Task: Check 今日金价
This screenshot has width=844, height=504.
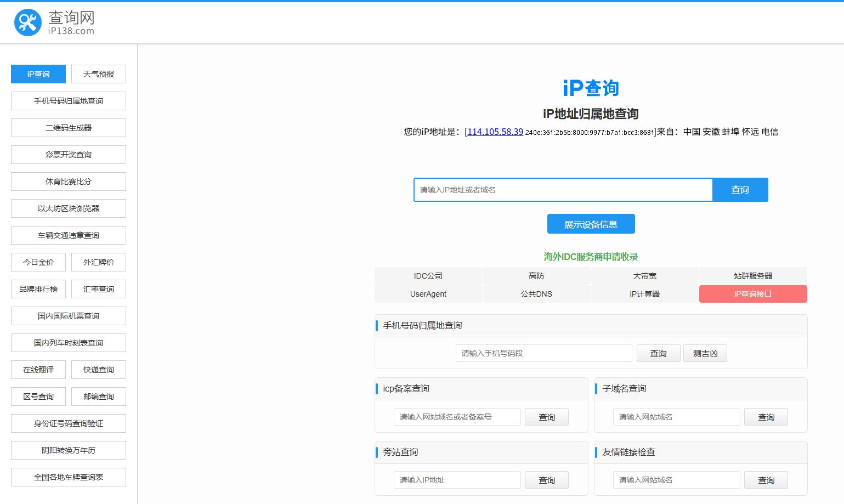Action: pos(38,262)
